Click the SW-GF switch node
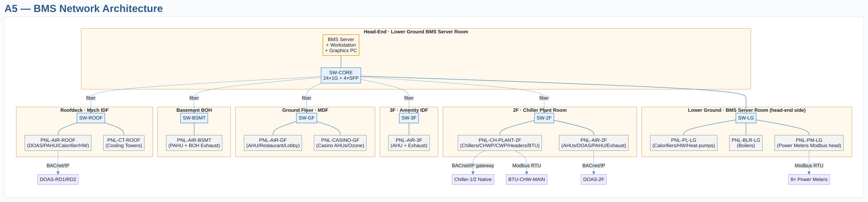This screenshot has width=868, height=202. pos(306,118)
